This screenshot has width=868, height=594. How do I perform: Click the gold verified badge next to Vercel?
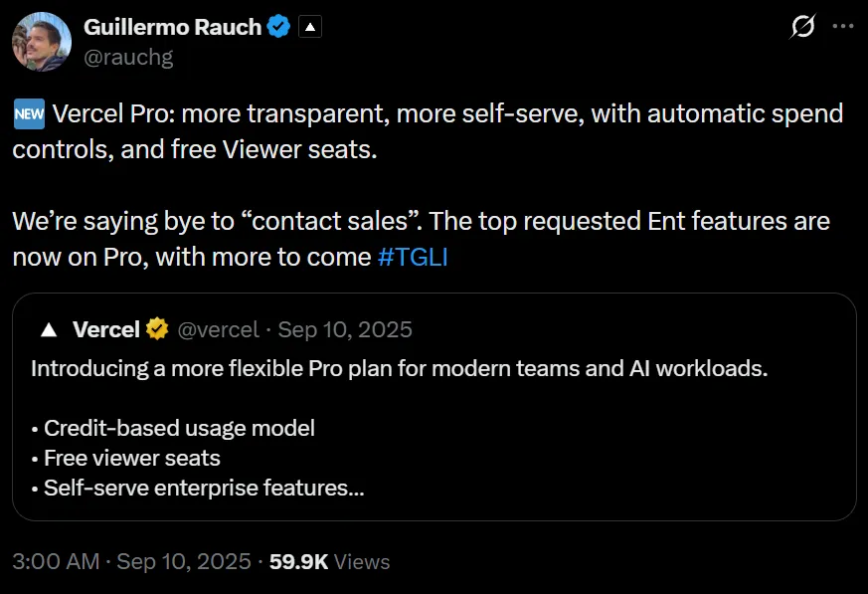click(x=155, y=328)
